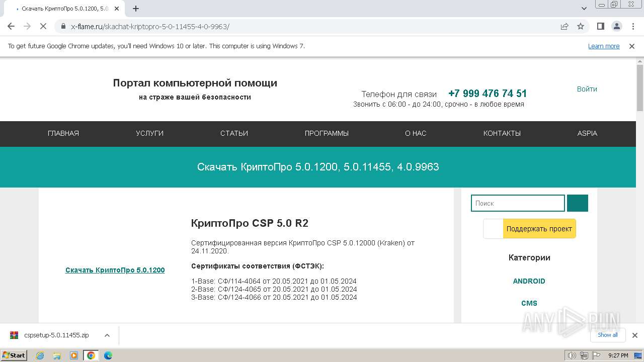Close the downloads bar
The image size is (644, 362).
634,335
